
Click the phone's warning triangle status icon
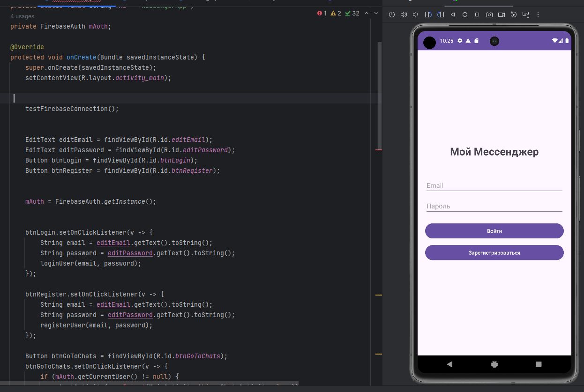[x=468, y=41]
